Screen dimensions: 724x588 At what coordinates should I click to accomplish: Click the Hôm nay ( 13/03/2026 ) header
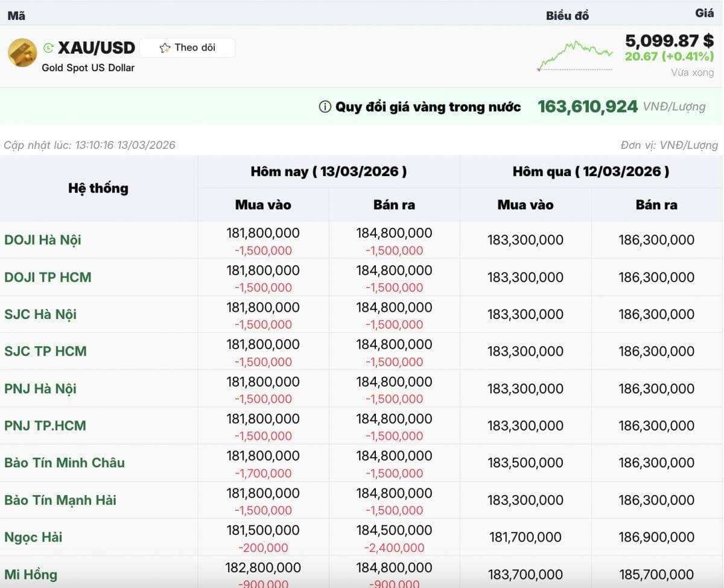click(329, 171)
